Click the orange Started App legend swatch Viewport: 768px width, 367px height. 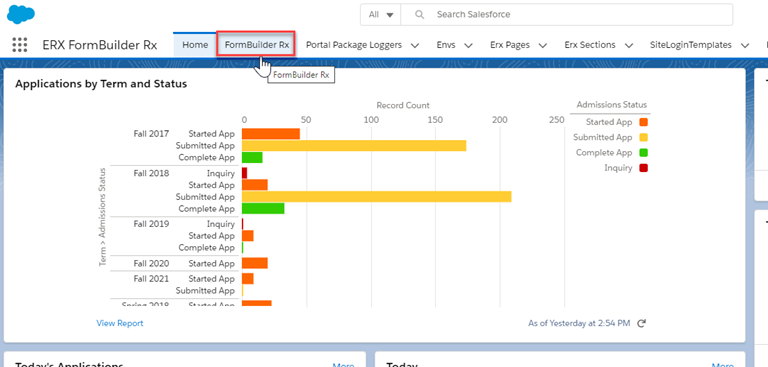click(644, 122)
